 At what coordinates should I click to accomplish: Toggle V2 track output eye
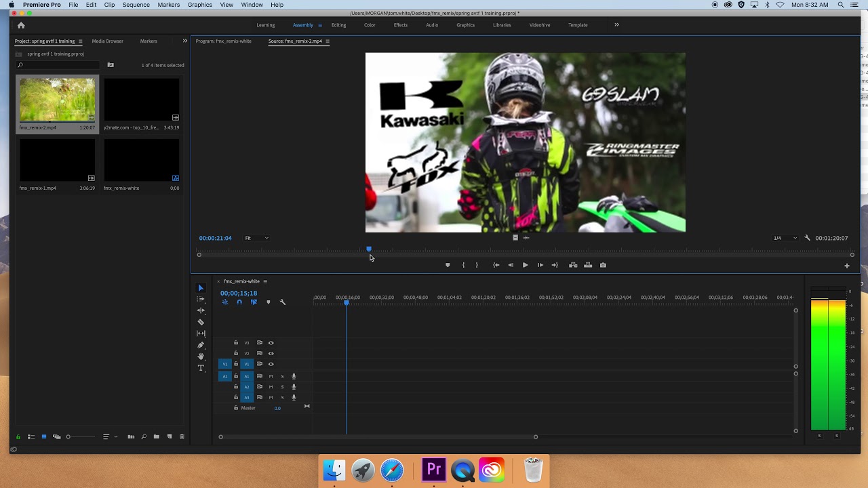[x=271, y=353]
